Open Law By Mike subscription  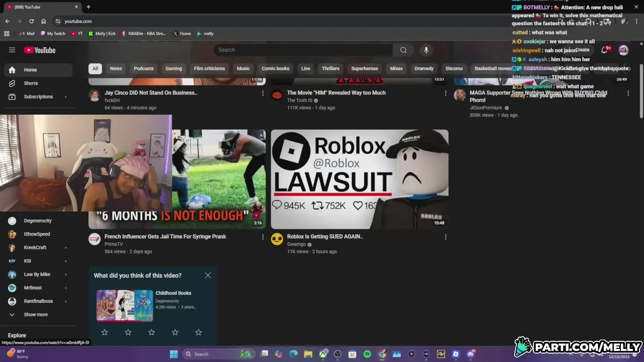38,274
